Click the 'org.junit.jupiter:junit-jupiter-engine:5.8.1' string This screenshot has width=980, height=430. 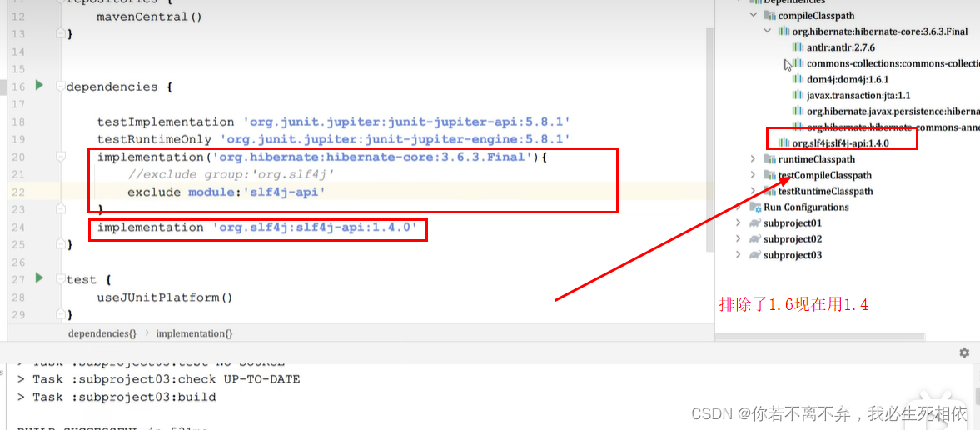(395, 139)
